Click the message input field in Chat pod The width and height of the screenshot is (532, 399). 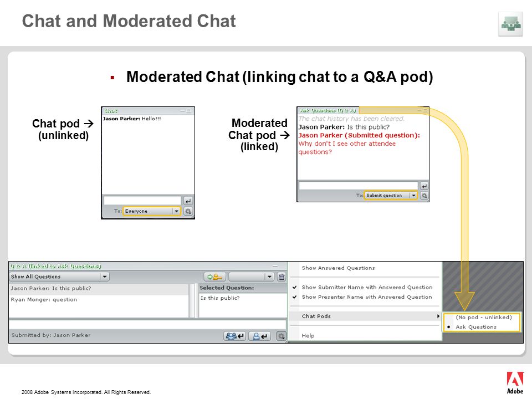pyautogui.click(x=142, y=201)
